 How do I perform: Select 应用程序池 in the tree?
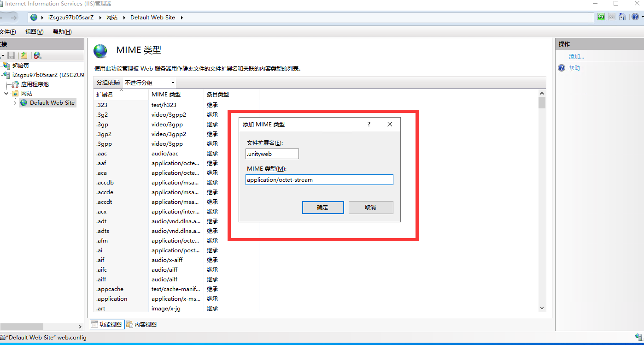[35, 84]
